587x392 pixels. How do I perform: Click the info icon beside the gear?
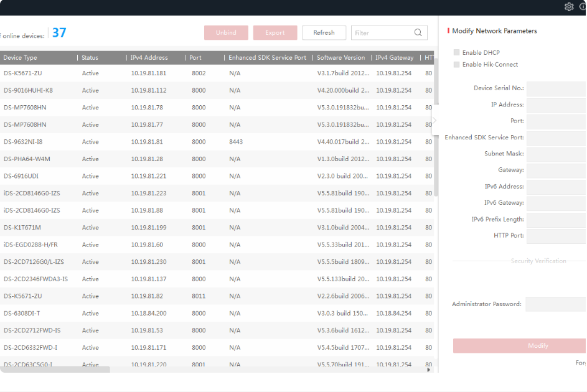point(583,7)
